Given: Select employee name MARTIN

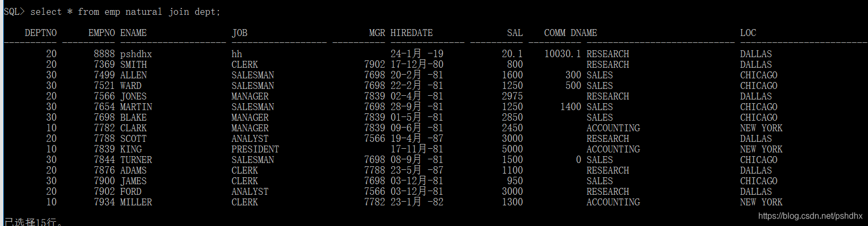Looking at the screenshot, I should pos(136,107).
